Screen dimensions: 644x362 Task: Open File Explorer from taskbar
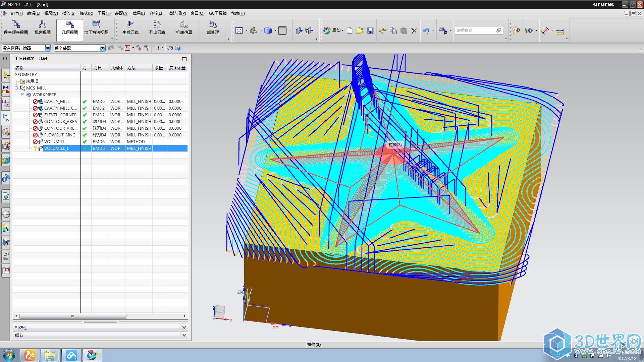click(x=50, y=355)
